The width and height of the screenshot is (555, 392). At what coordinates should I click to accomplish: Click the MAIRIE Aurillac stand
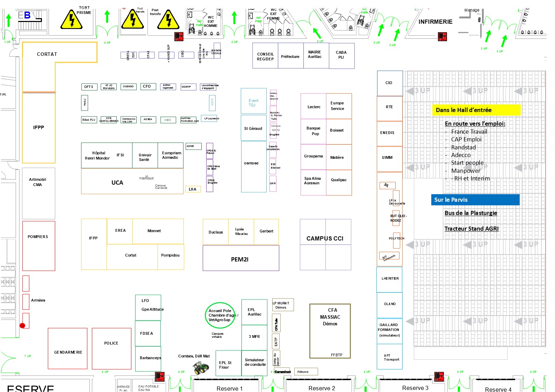click(316, 56)
